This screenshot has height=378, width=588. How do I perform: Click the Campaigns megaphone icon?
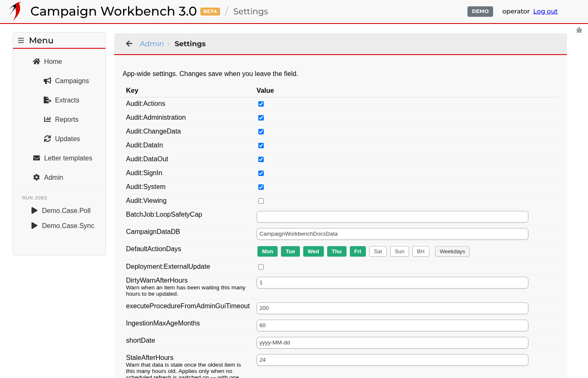click(47, 81)
